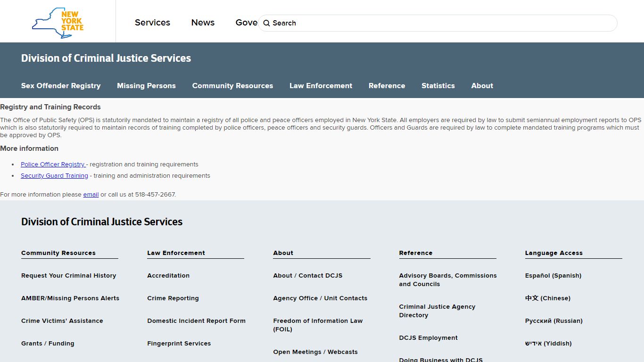Viewport: 644px width, 362px height.
Task: Open Advisory Boards, Commissions and Councils link
Action: coord(448,280)
